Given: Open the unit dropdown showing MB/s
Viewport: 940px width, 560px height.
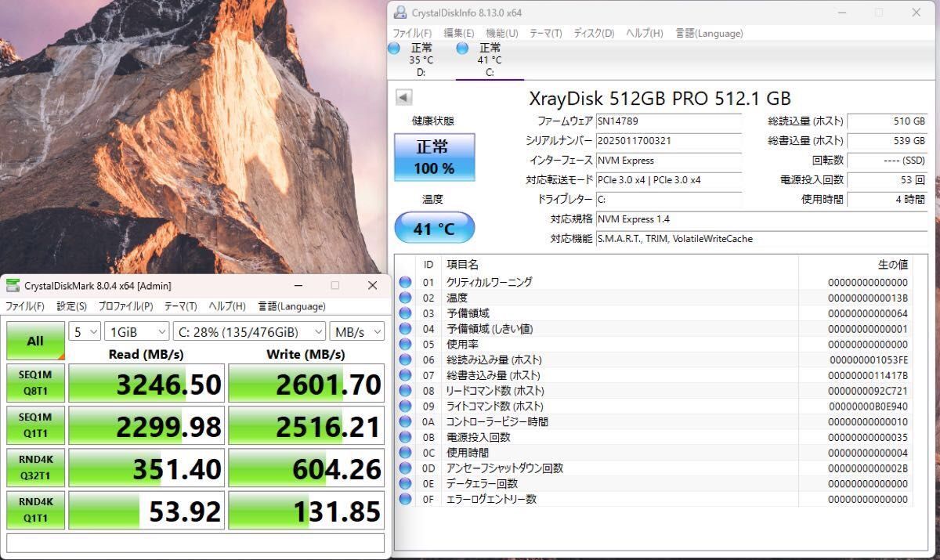Looking at the screenshot, I should 356,331.
